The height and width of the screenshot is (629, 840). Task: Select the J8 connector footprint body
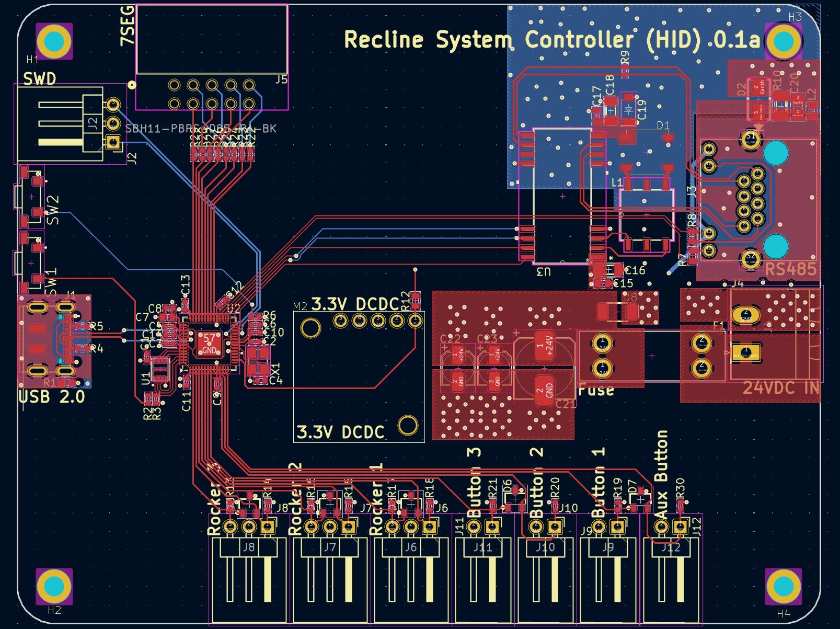click(x=249, y=570)
